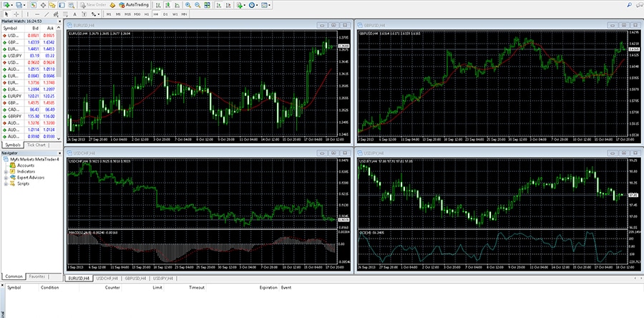Pick the horizontal line tool
644x318 pixels.
[x=36, y=14]
